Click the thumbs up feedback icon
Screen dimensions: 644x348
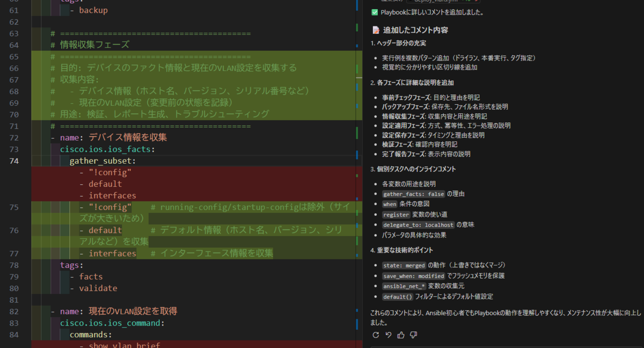point(401,335)
